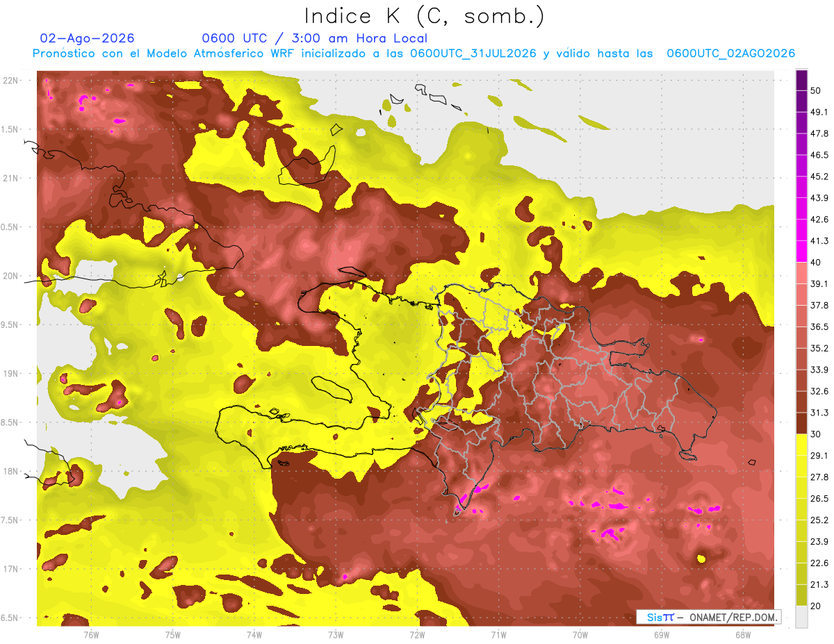The image size is (834, 644).
Task: Click the color scale value "26.5"
Action: (x=819, y=498)
